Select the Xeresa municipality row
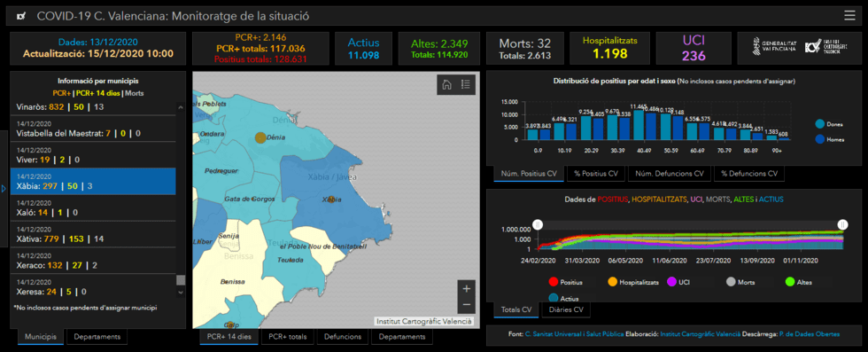This screenshot has height=352, width=868. 93,286
